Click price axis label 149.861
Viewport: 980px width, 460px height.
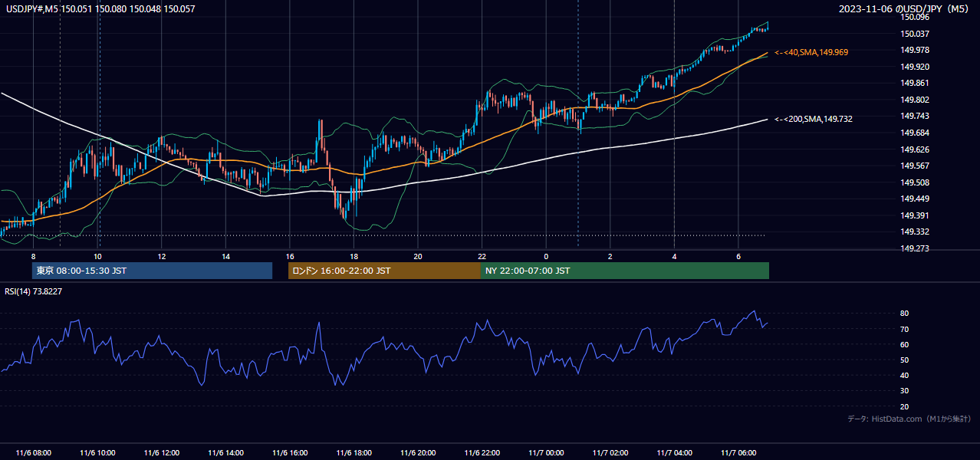pyautogui.click(x=915, y=83)
